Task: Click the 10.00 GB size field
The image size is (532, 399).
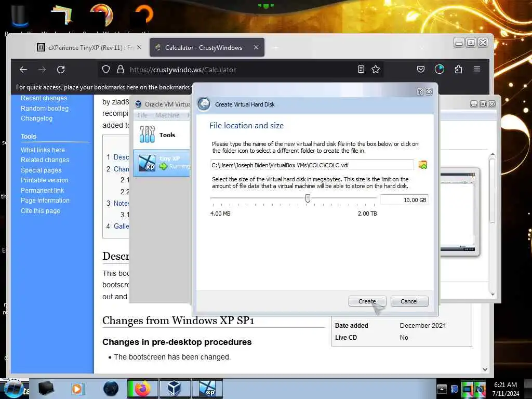Action: [x=404, y=200]
